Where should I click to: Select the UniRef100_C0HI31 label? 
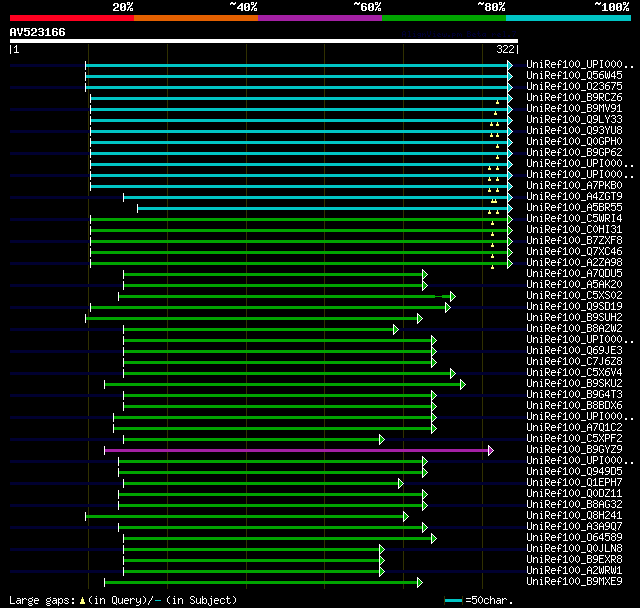click(x=574, y=230)
